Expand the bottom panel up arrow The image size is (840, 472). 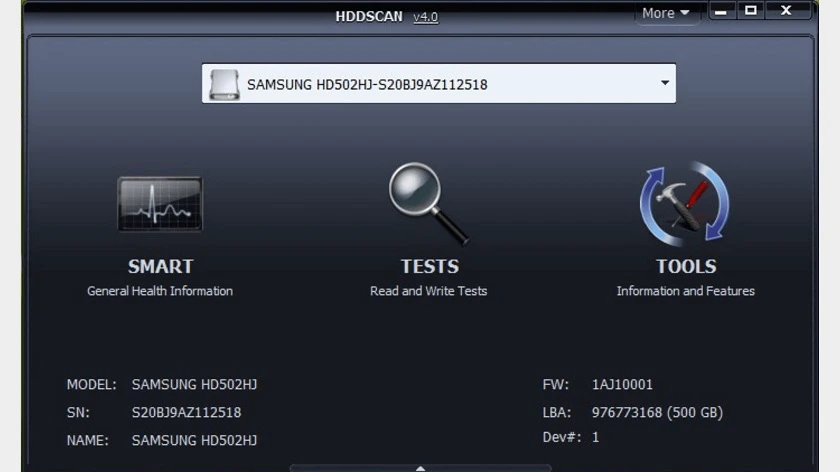pyautogui.click(x=421, y=468)
